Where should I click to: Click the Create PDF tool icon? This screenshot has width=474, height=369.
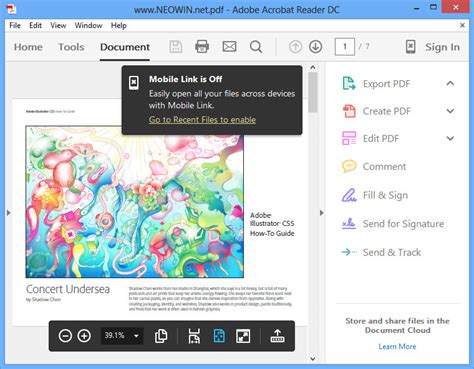[x=349, y=111]
